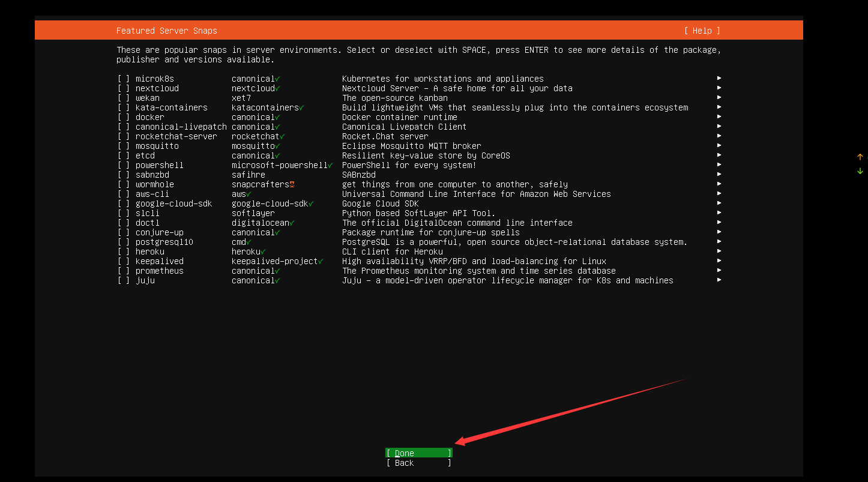Click the verified checkmark after mosquitto publisher

[277, 146]
